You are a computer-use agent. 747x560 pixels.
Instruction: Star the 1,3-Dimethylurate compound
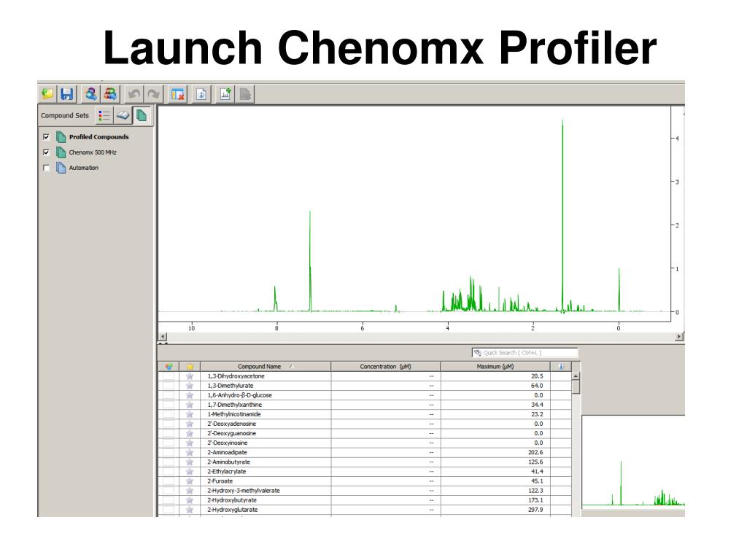[x=190, y=386]
